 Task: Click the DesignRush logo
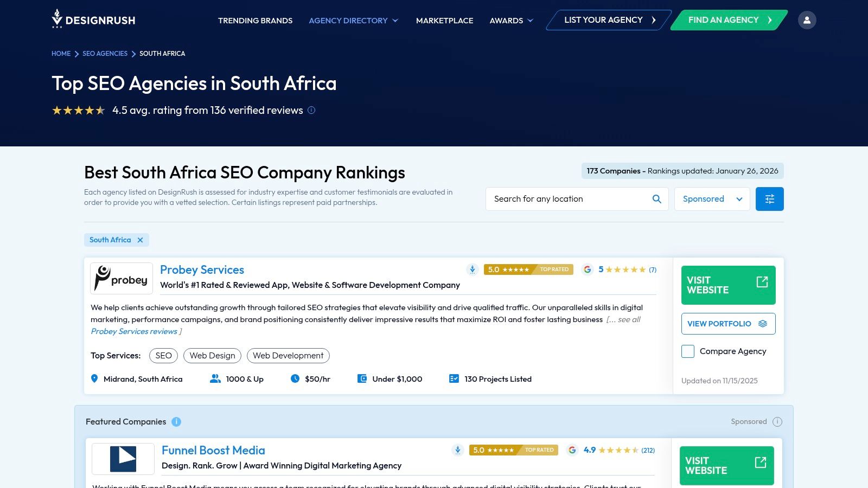tap(92, 20)
